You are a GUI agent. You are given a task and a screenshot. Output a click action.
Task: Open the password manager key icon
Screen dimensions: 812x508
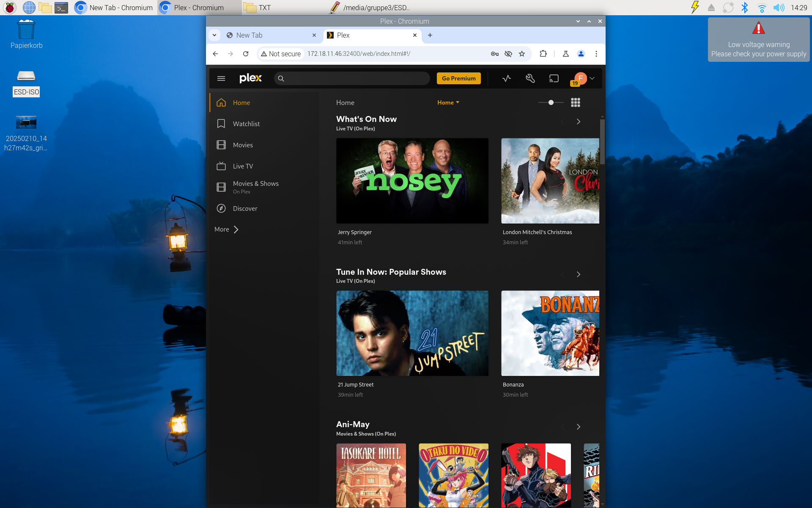pos(494,54)
